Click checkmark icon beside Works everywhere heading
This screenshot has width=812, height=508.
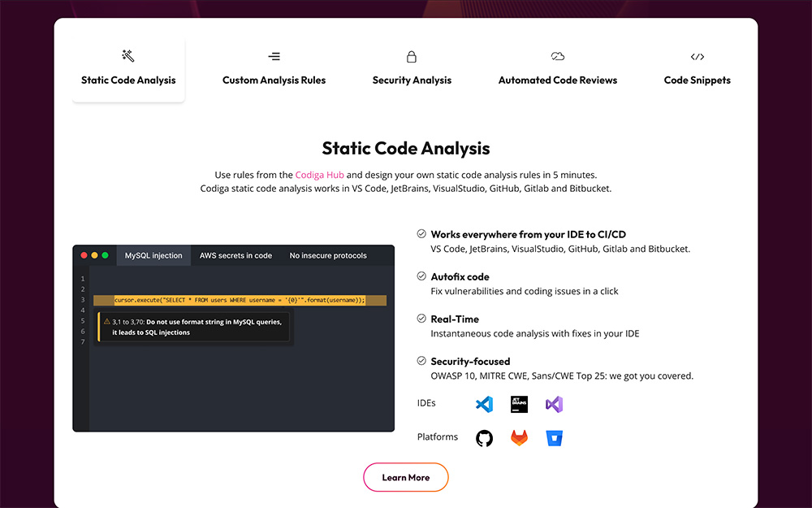coord(421,234)
